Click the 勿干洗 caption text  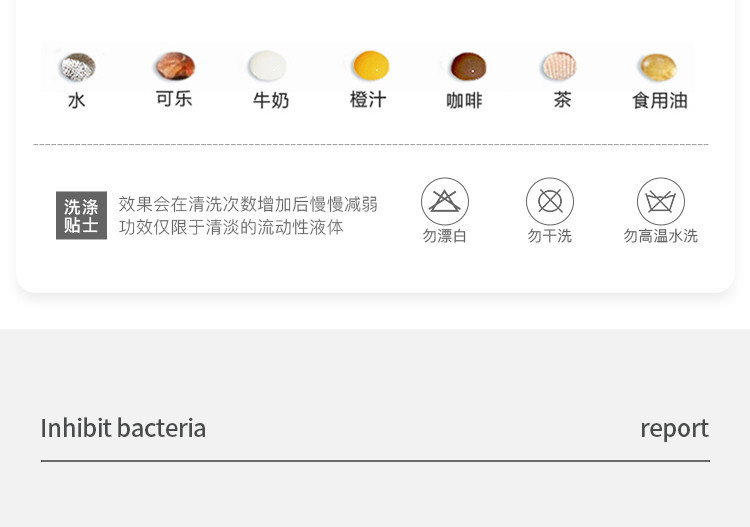pos(550,236)
